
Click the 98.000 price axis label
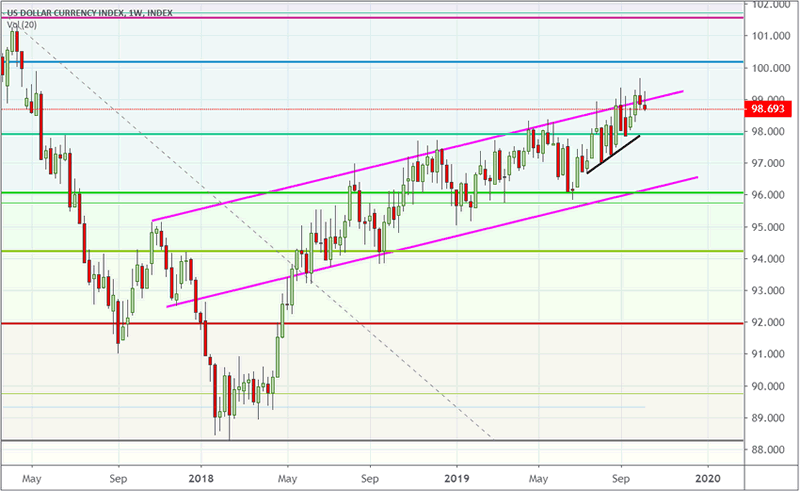768,132
